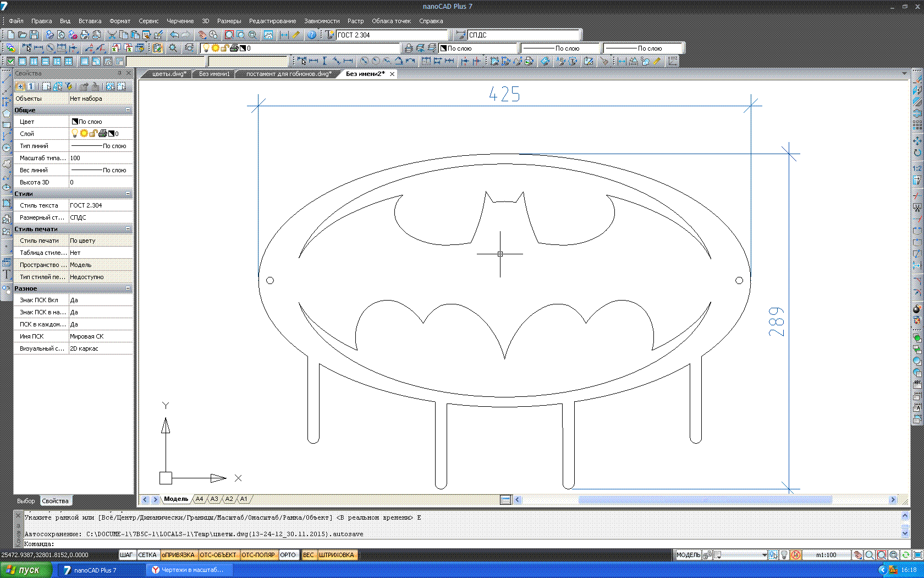This screenshot has width=924, height=578.
Task: Toggle the green checkmark box in third toolbar
Action: click(x=10, y=61)
